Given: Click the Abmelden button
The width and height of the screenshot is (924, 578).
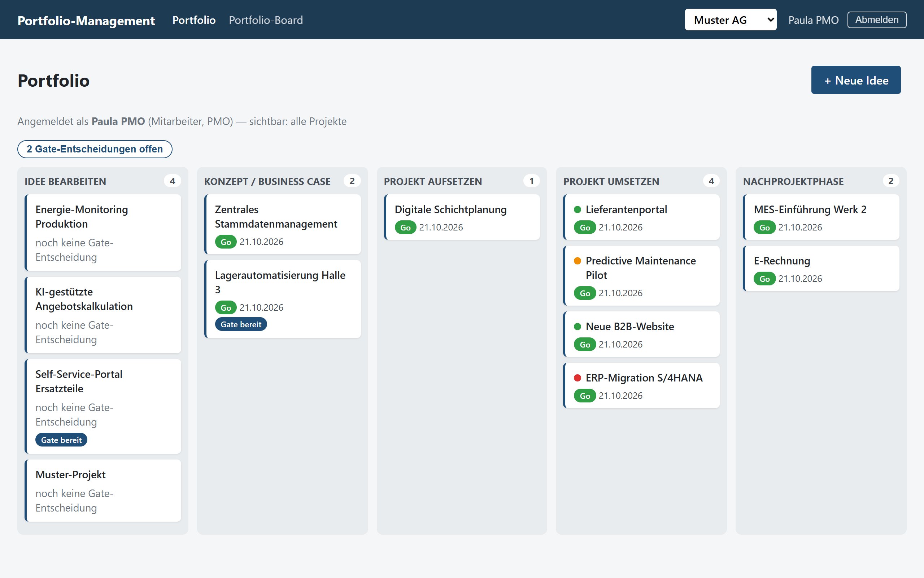Looking at the screenshot, I should [x=877, y=20].
